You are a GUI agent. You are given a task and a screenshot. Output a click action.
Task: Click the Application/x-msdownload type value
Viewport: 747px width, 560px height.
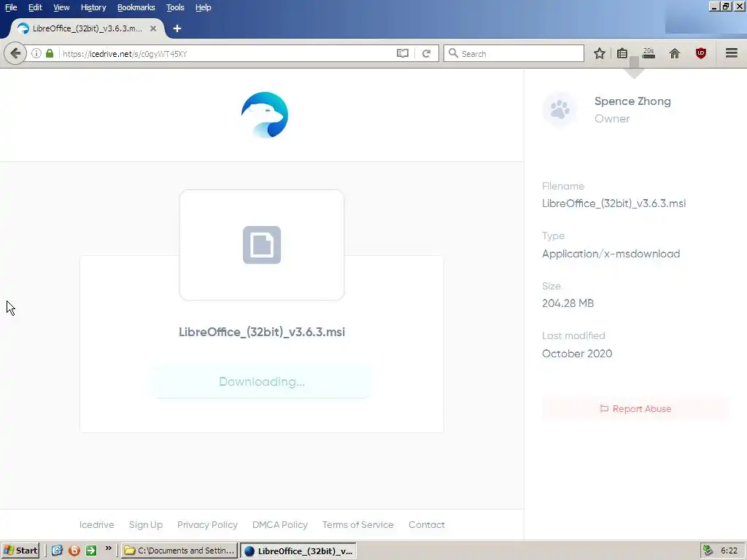click(x=611, y=253)
